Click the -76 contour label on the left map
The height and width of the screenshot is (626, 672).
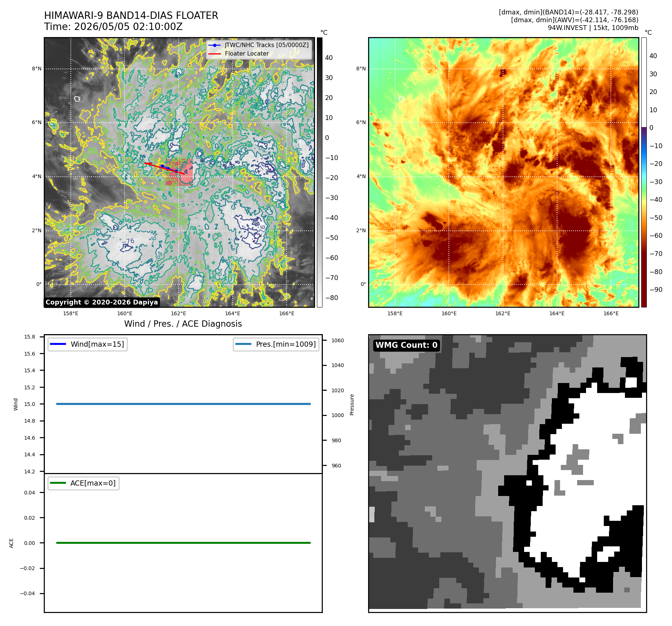click(128, 241)
